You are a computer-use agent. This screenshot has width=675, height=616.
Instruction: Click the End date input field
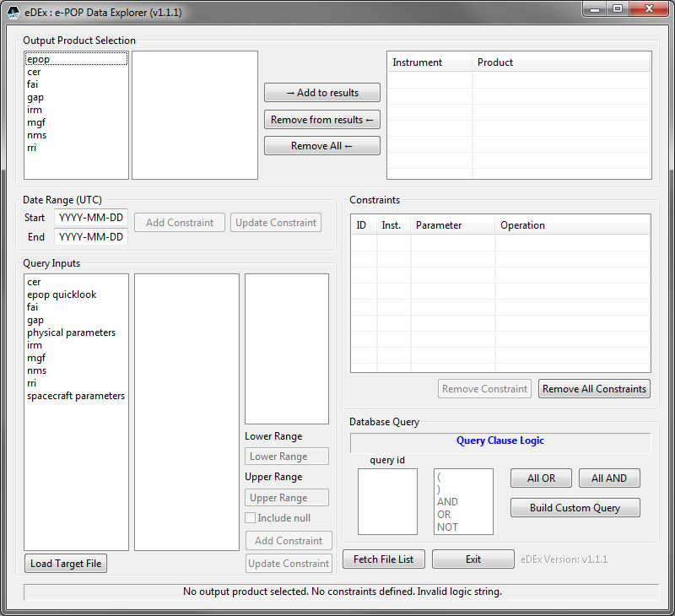pyautogui.click(x=91, y=237)
